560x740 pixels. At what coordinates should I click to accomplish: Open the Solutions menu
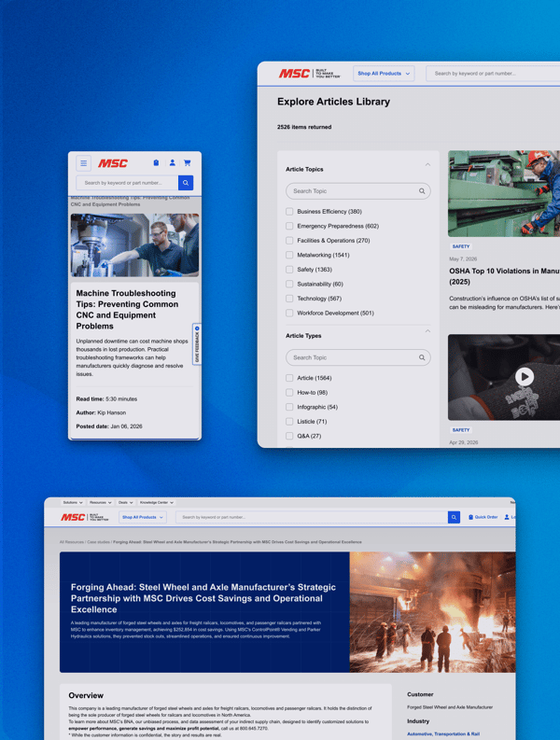pos(73,503)
